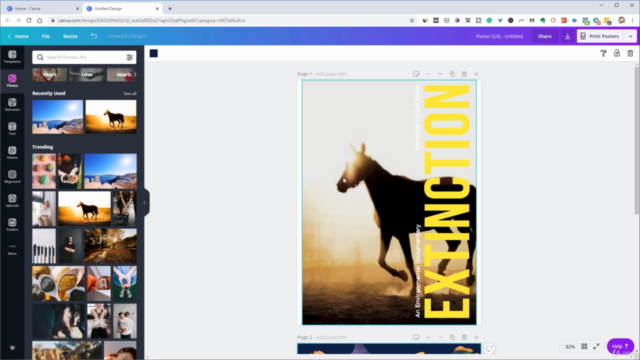Open the dark navy color swatch
Screen dimensions: 640x360
(x=153, y=53)
